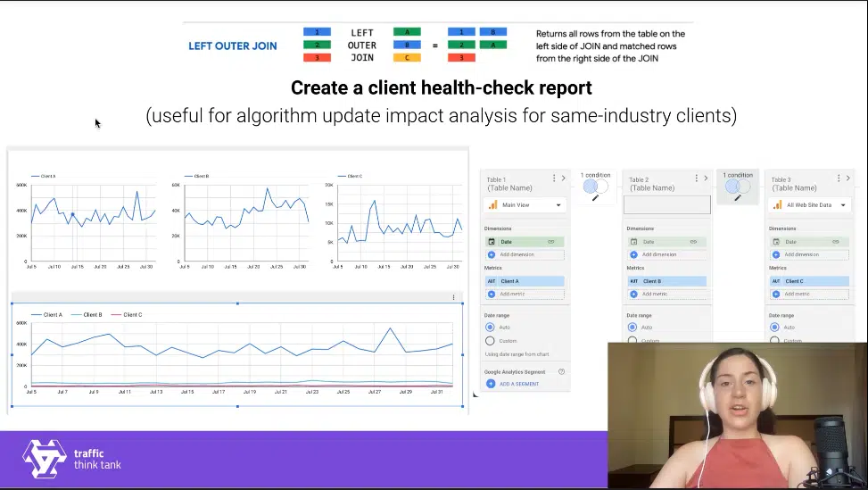The width and height of the screenshot is (868, 490).
Task: Open combined chart three-dot menu
Action: [453, 297]
